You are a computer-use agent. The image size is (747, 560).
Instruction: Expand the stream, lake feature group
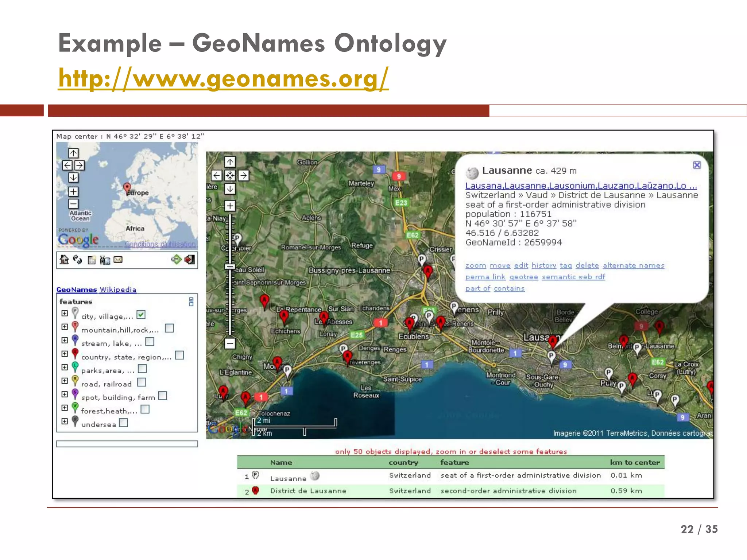tap(65, 340)
